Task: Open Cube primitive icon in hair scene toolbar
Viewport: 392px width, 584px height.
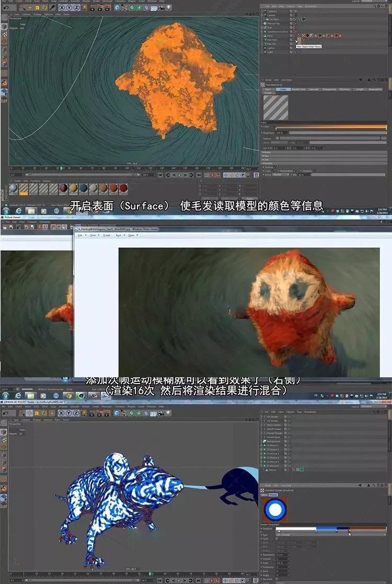Action: click(117, 7)
